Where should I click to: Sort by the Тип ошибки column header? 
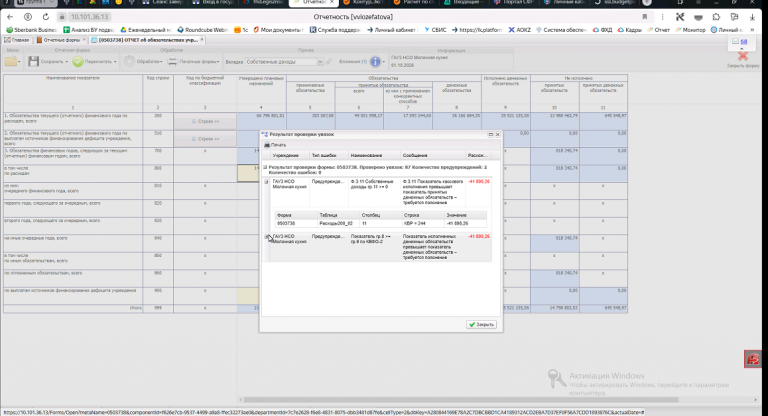point(329,155)
